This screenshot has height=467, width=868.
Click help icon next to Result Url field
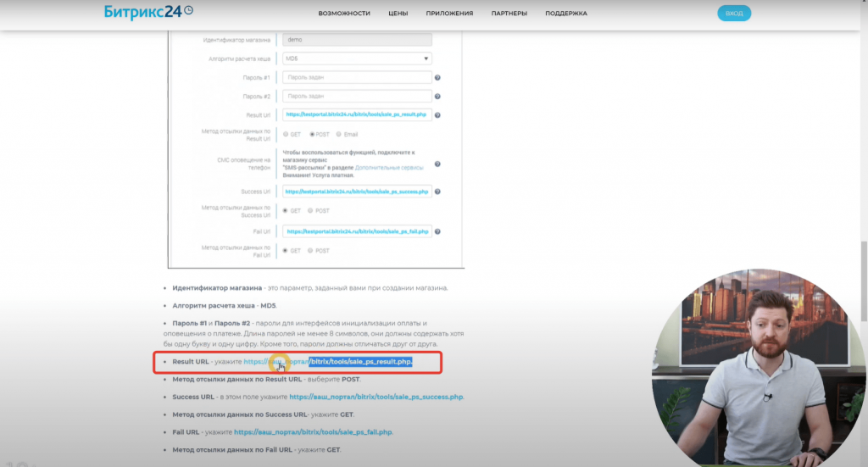click(437, 115)
